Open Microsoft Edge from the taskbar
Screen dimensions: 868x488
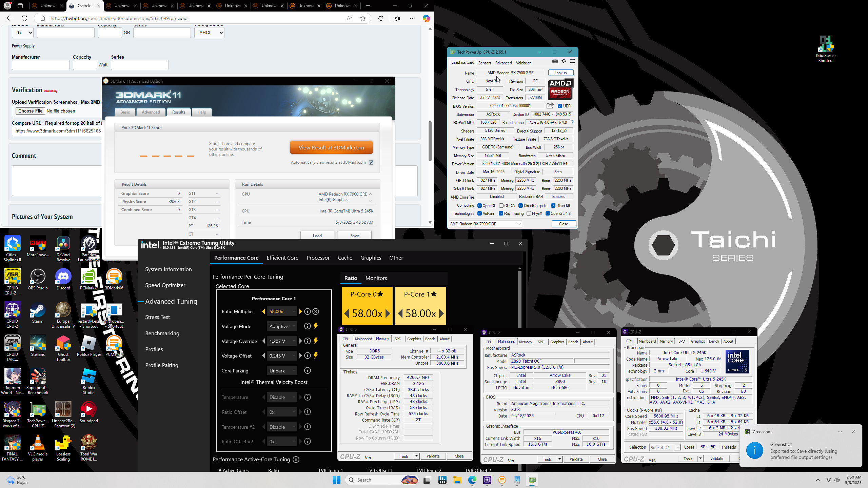(472, 480)
